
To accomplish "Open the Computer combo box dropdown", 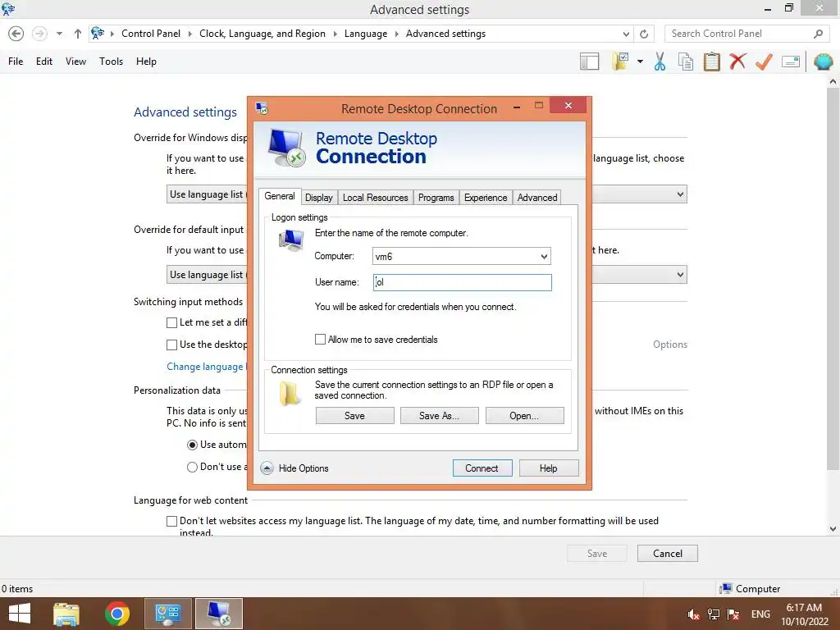I will point(544,257).
